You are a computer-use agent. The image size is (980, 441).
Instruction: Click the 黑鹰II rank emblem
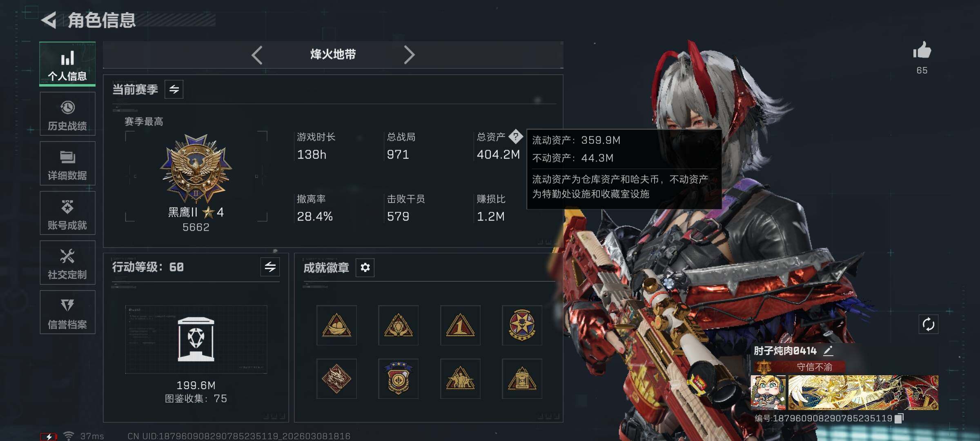click(x=196, y=168)
